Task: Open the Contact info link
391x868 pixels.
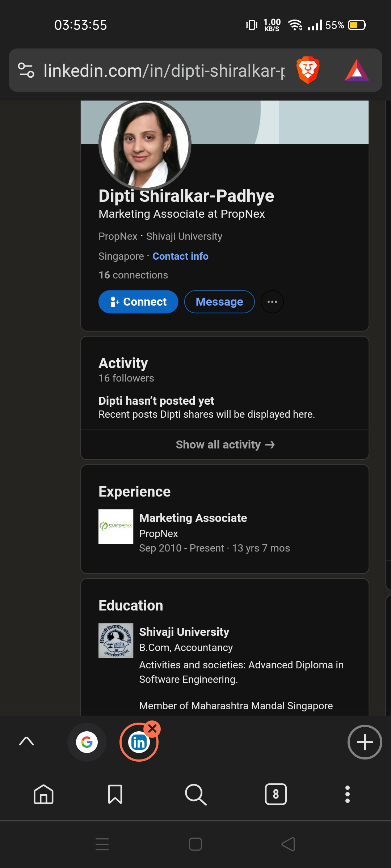Action: tap(180, 256)
